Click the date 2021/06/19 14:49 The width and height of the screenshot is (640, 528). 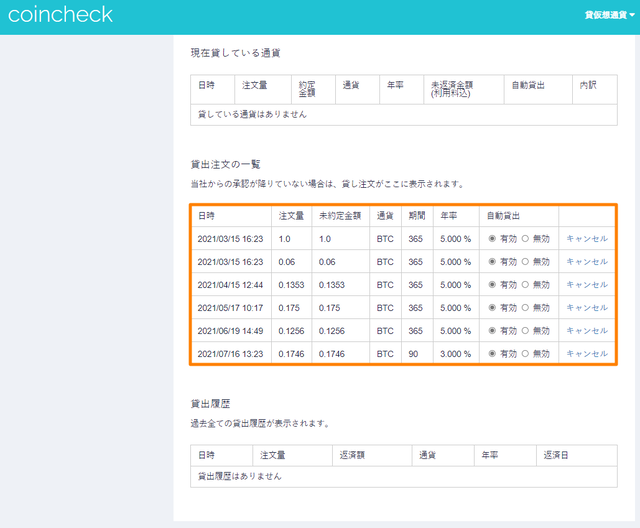pos(230,331)
